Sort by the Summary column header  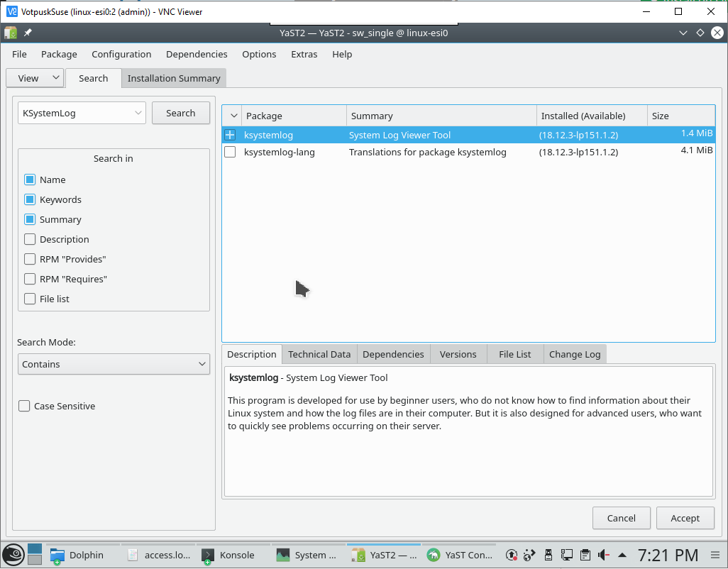click(441, 116)
